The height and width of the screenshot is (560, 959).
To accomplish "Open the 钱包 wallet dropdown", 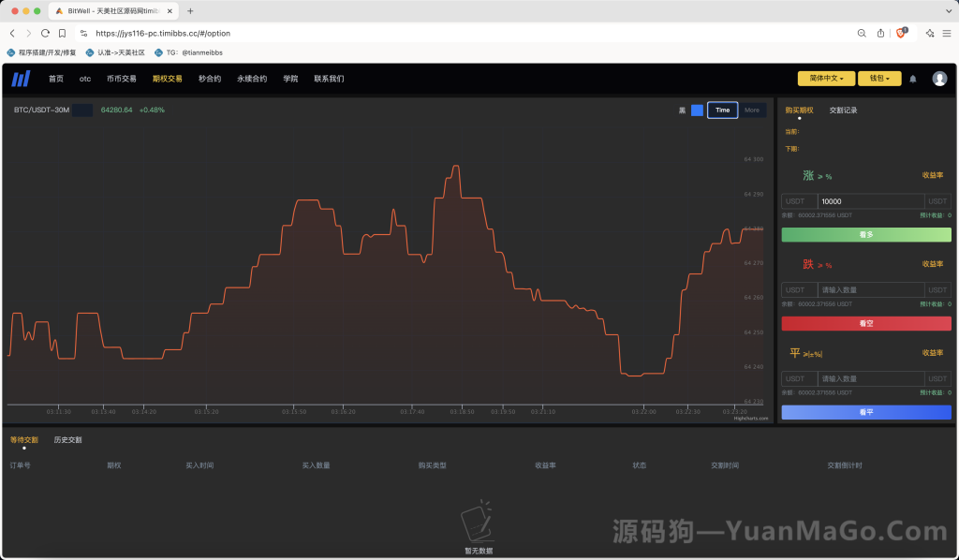I will pyautogui.click(x=878, y=79).
